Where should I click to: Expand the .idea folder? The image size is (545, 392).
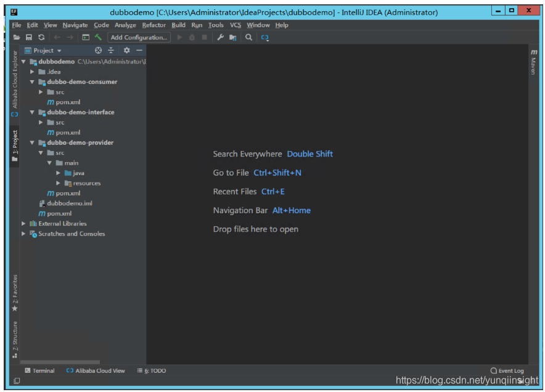(x=32, y=71)
